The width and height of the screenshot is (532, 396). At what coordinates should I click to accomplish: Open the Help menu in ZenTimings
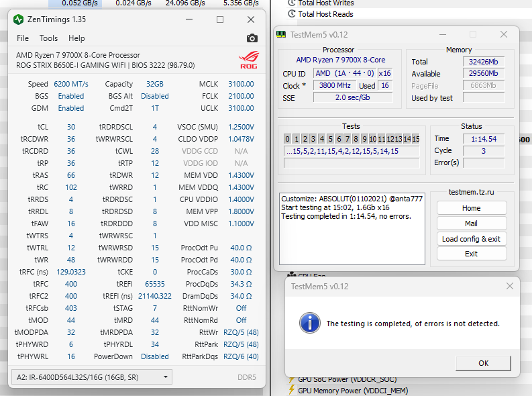coord(76,38)
